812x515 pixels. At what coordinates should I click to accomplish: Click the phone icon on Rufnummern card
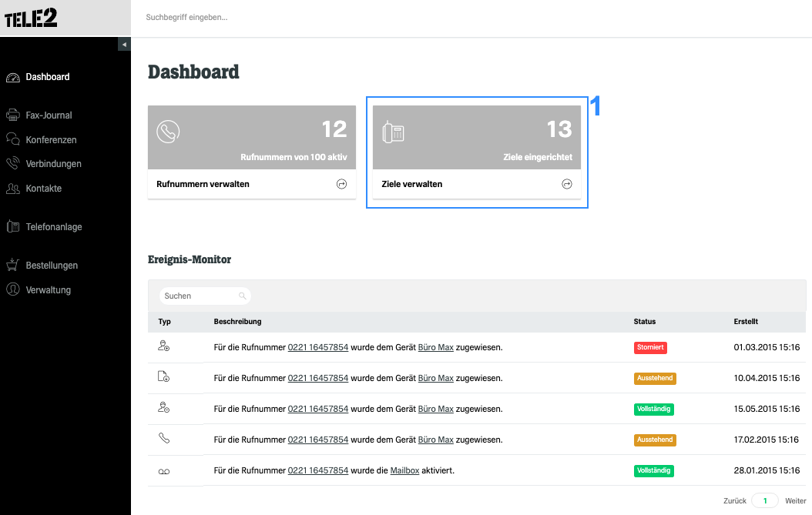168,132
